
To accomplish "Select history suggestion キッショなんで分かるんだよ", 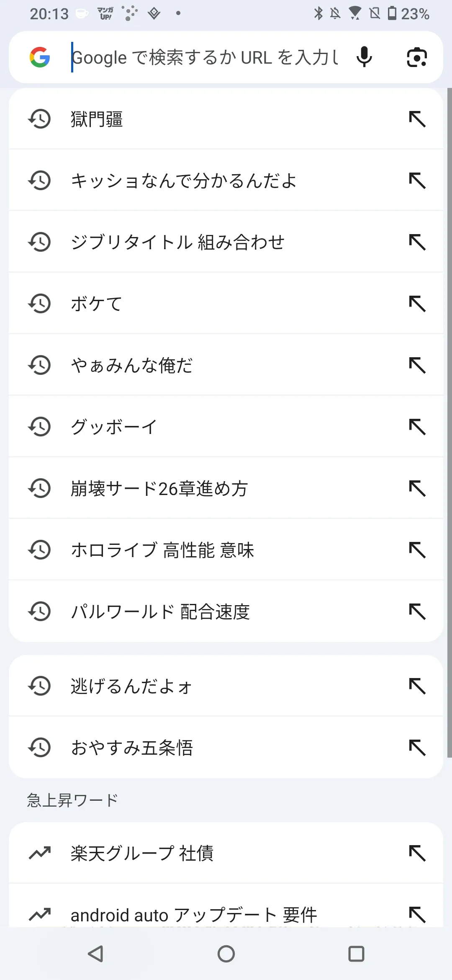I will click(x=183, y=181).
